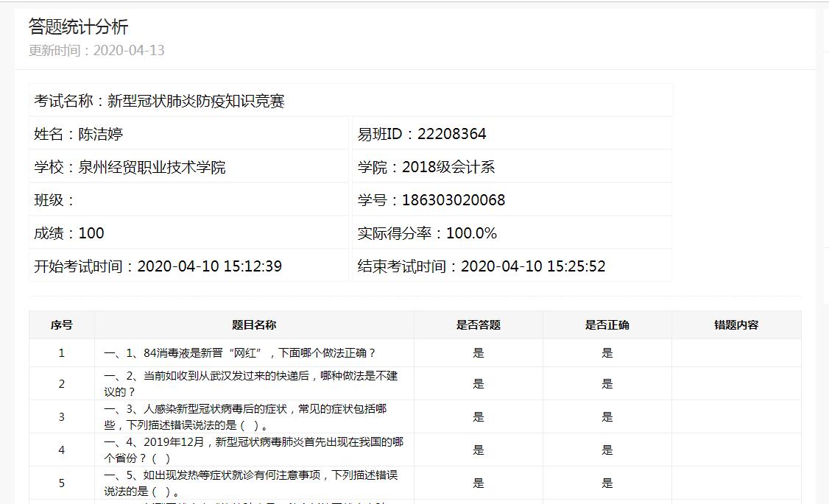Select the 更新时间 2020-04-13 text
This screenshot has height=504, width=829.
point(96,51)
